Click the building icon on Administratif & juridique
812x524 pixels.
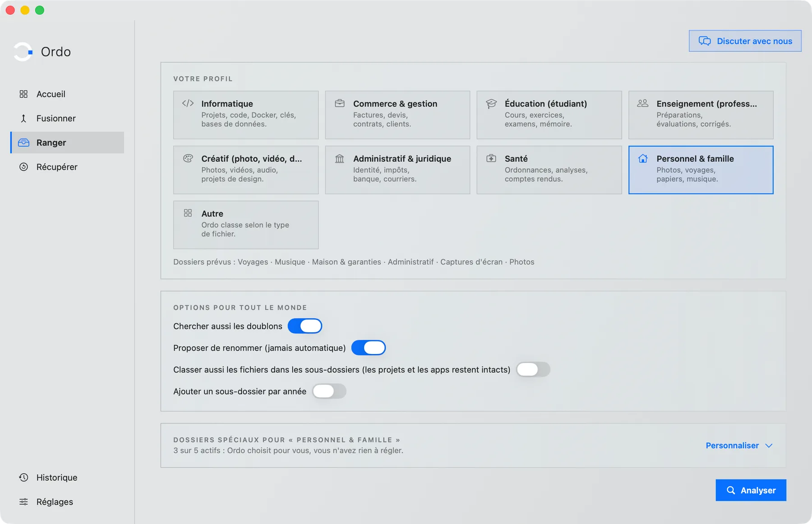(x=340, y=158)
